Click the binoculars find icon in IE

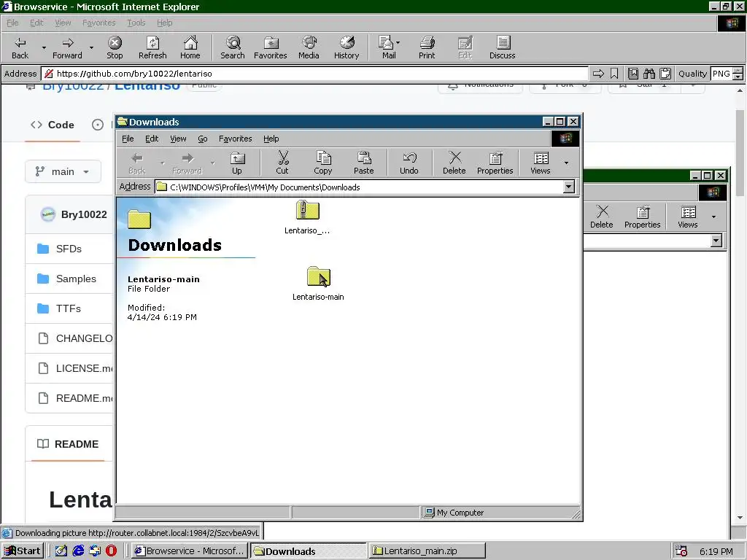point(649,74)
